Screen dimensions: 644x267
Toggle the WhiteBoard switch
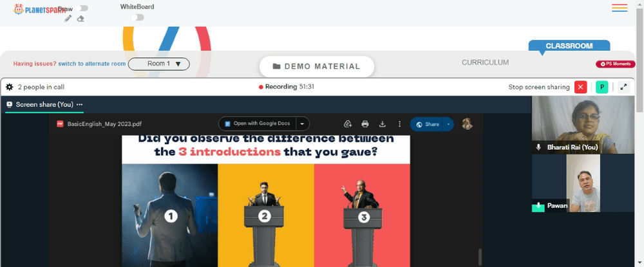click(138, 17)
